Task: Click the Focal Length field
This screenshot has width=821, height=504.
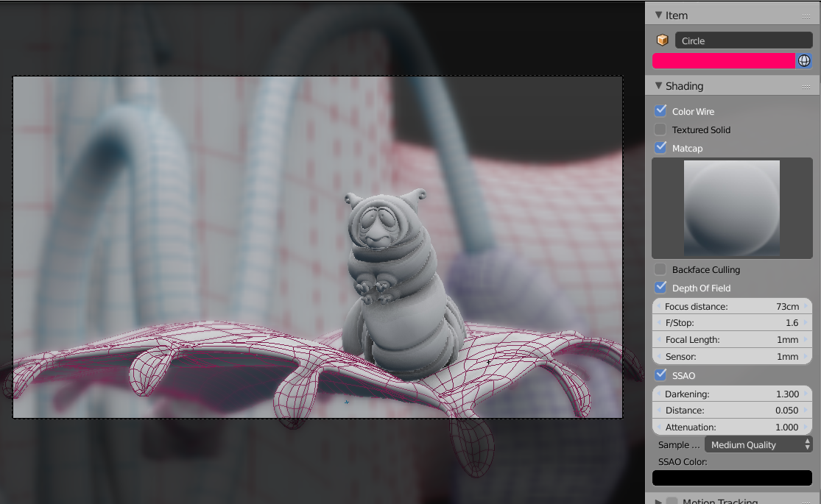Action: pyautogui.click(x=732, y=340)
